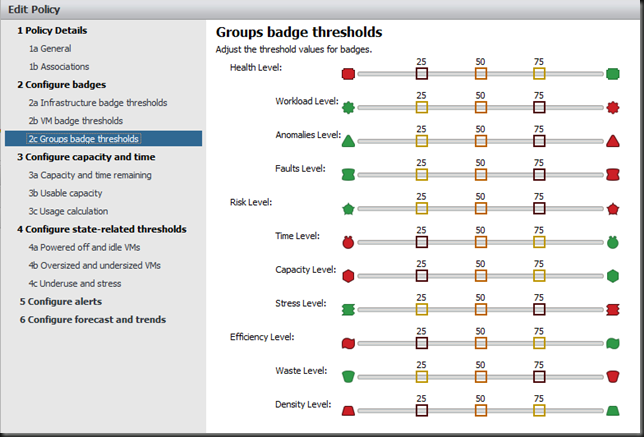Go to 4c Underuse and stress

(x=75, y=283)
